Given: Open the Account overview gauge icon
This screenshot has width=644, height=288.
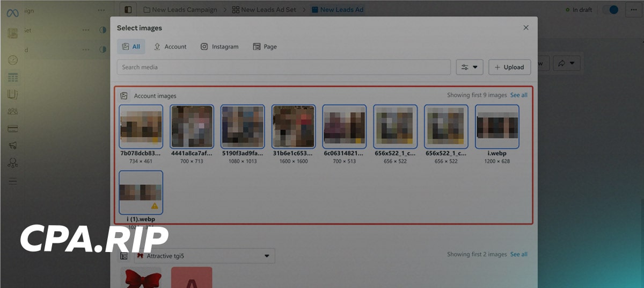Looking at the screenshot, I should click(13, 60).
